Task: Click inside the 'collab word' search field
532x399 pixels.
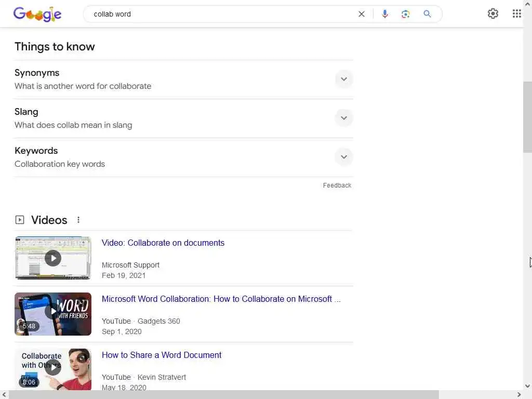Action: 220,14
